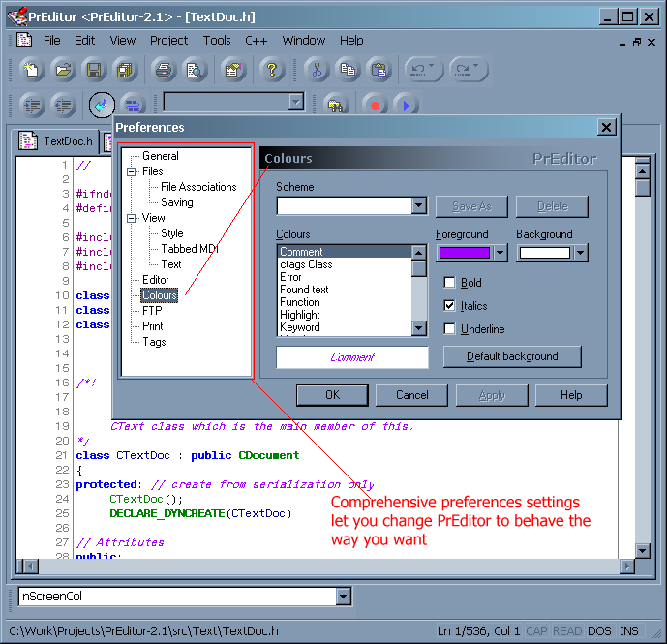The width and height of the screenshot is (667, 644).
Task: Click the Copy toolbar icon
Action: 348,70
